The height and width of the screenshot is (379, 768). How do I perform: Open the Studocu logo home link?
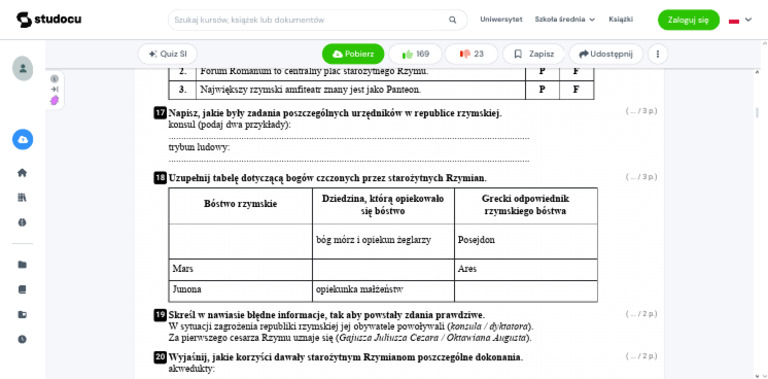[49, 20]
